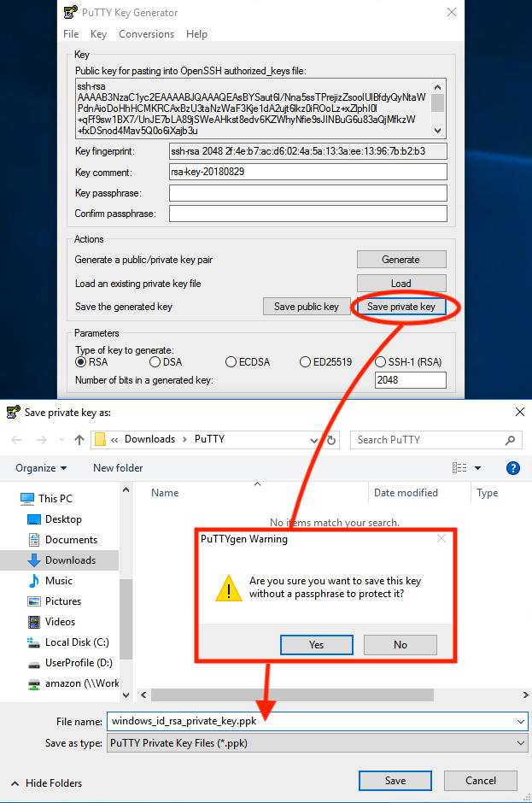Open the Key menu
Viewport: 532px width, 803px height.
pyautogui.click(x=98, y=34)
